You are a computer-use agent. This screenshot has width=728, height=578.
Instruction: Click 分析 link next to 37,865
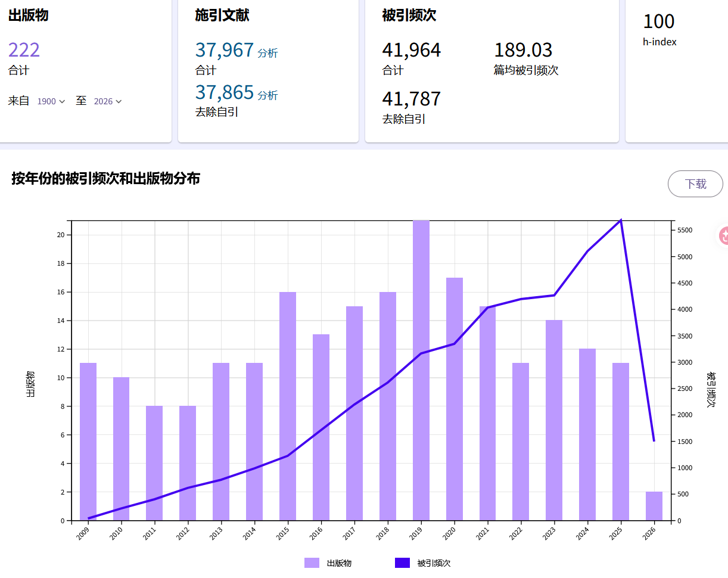267,95
